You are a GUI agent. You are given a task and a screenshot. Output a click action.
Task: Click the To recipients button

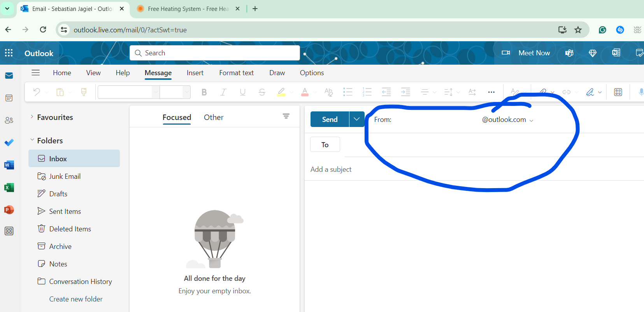(x=325, y=145)
